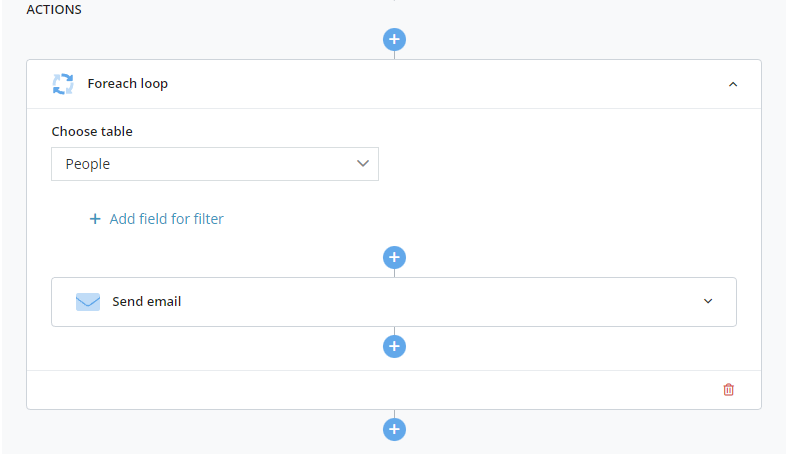Delete the Foreach loop with the trash icon
The image size is (786, 454).
(728, 389)
